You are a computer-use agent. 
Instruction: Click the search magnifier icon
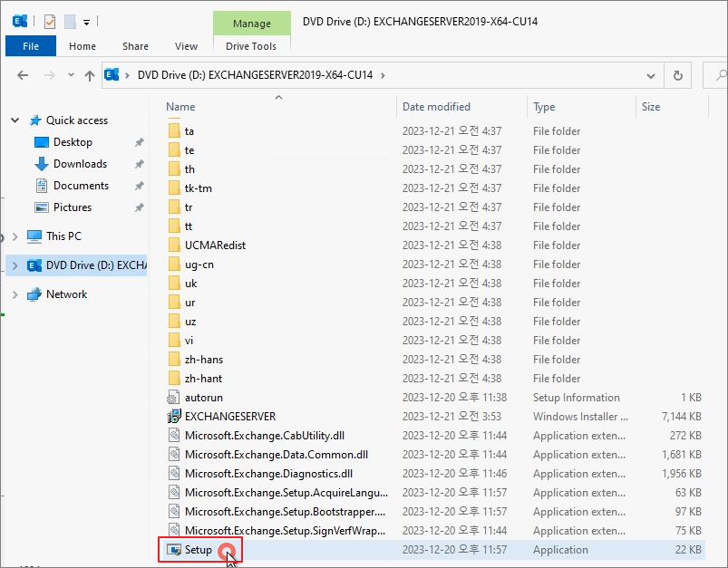[x=720, y=75]
